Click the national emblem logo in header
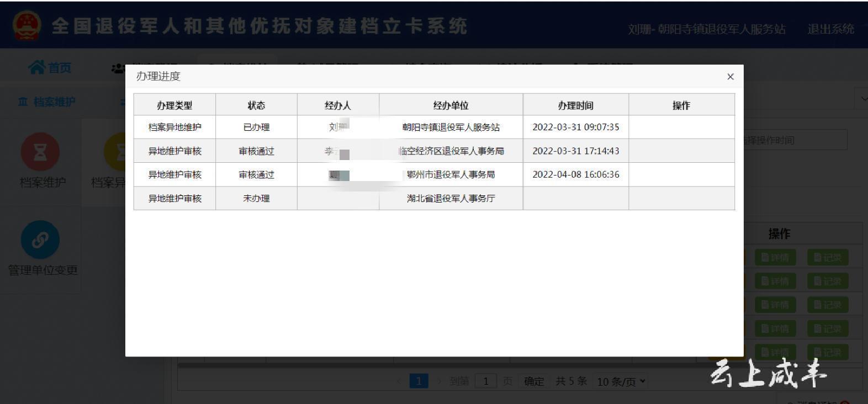Screen dimensions: 868x404 pos(27,26)
